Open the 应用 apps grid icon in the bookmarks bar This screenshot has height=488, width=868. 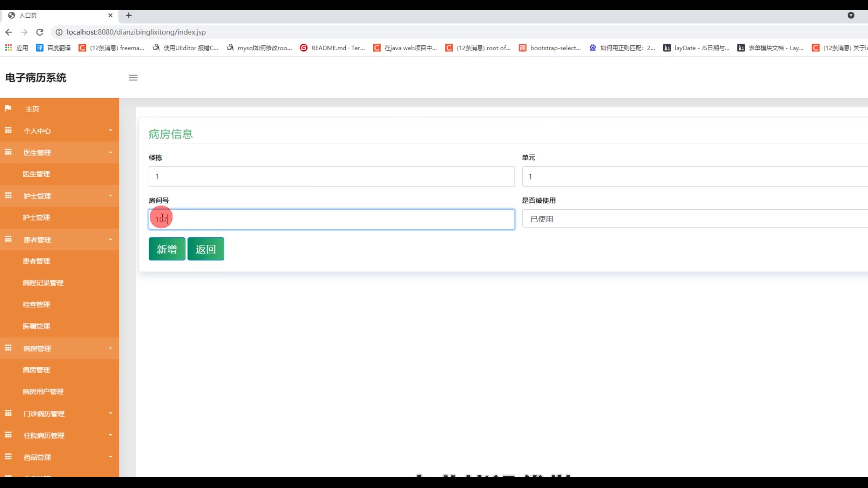point(8,47)
